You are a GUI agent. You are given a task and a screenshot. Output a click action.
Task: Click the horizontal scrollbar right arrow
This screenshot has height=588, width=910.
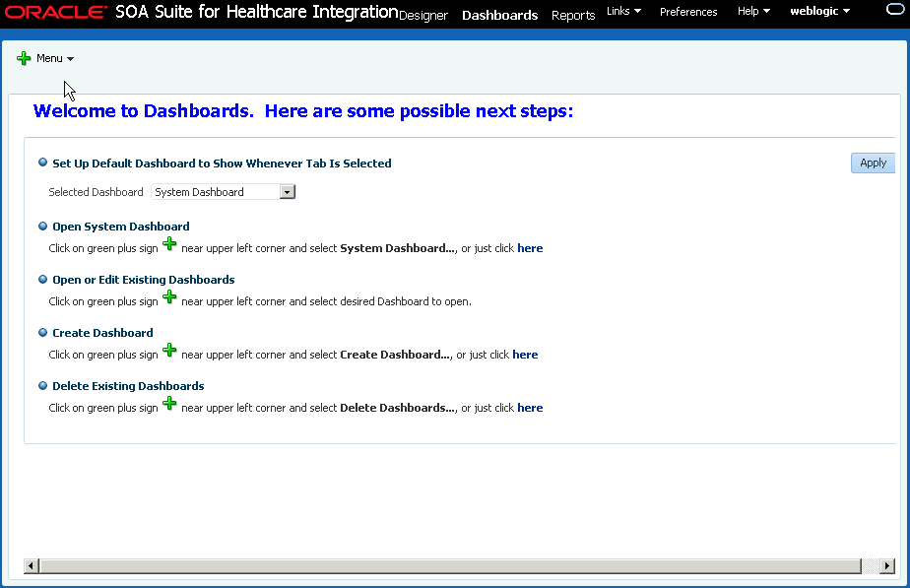[x=886, y=566]
